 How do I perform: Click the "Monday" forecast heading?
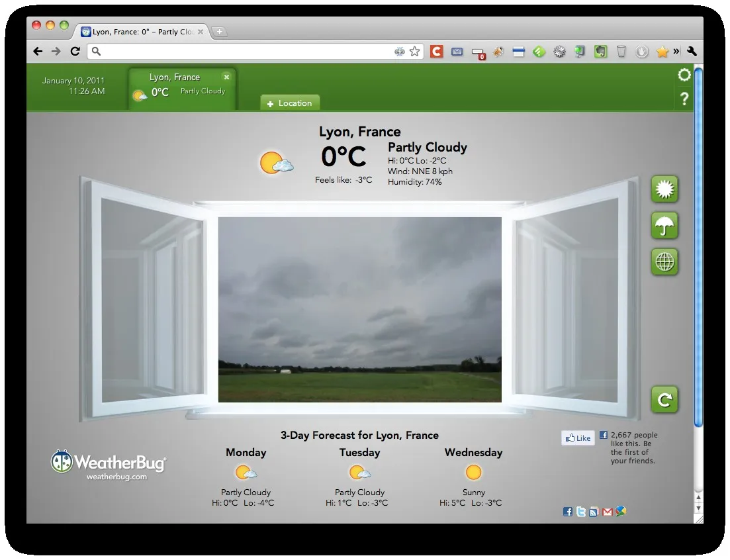tap(246, 453)
